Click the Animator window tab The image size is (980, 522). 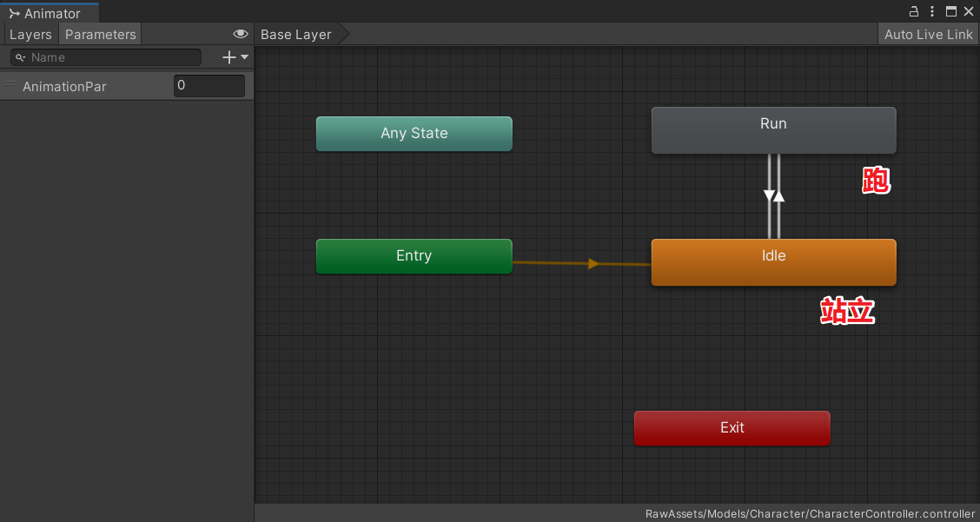49,12
